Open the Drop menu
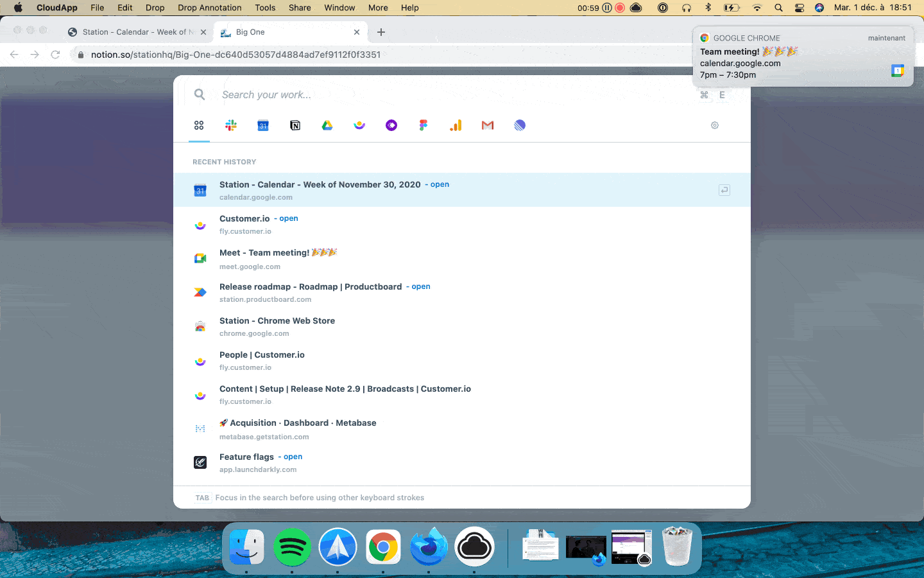The width and height of the screenshot is (924, 578). 155,8
